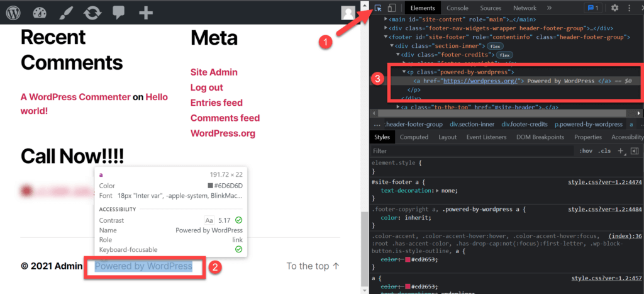Click the element.style rule block
This screenshot has width=644, height=294.
506,167
